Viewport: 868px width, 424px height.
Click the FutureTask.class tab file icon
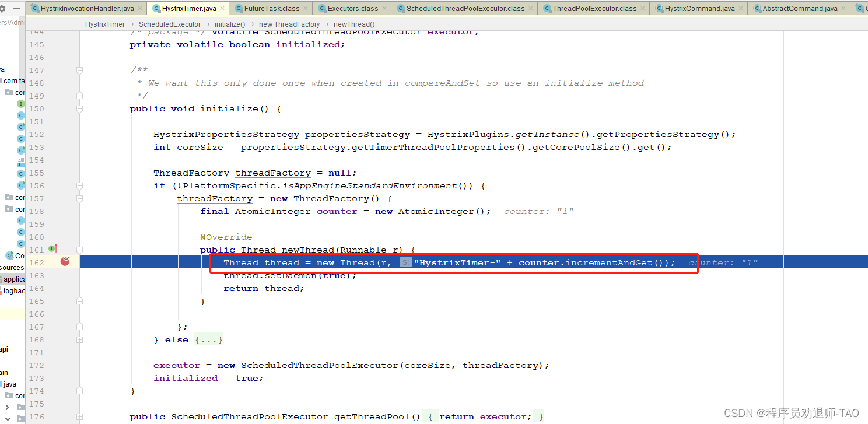point(238,9)
